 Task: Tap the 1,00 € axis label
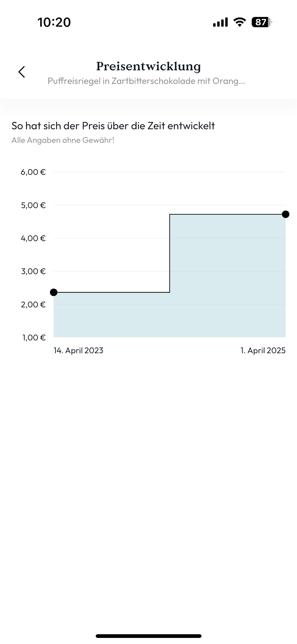point(34,338)
